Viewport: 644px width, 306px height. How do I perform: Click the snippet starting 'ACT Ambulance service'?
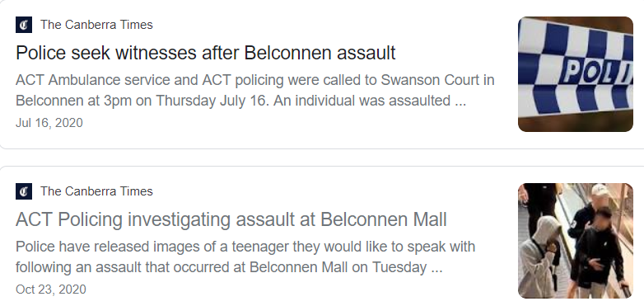[x=254, y=90]
